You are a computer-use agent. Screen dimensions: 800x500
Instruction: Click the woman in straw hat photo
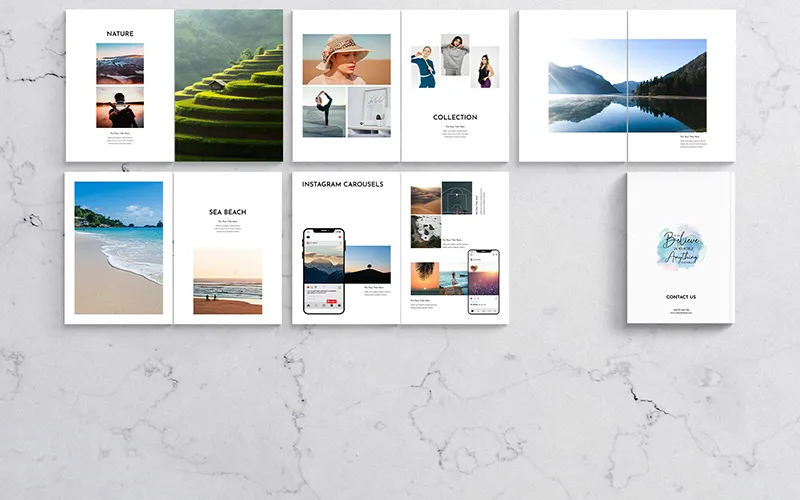coord(346,59)
